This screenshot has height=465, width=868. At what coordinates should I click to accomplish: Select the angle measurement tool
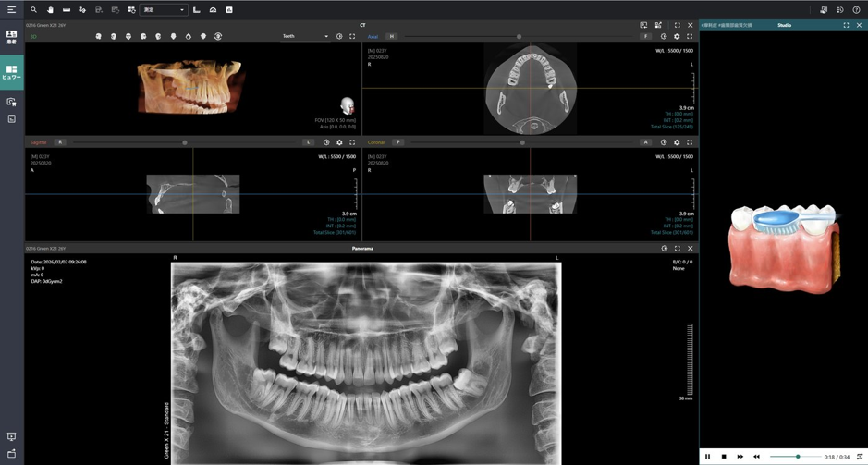[x=197, y=10]
